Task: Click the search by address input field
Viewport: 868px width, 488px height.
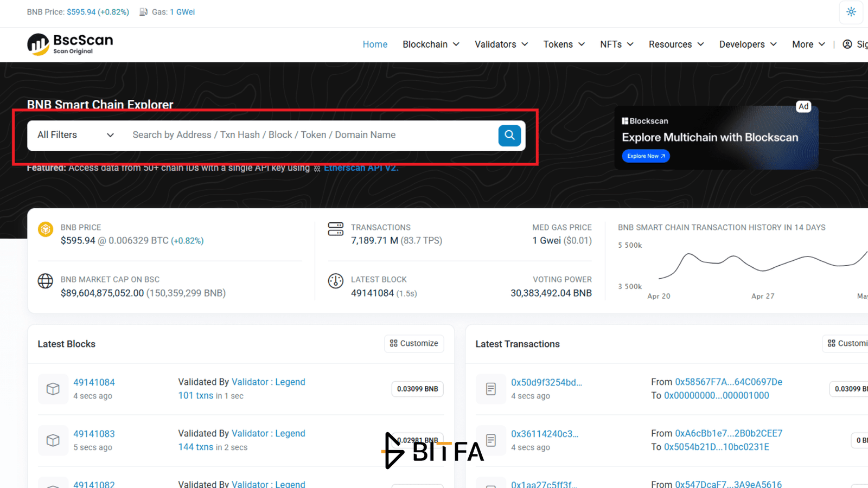Action: 311,135
